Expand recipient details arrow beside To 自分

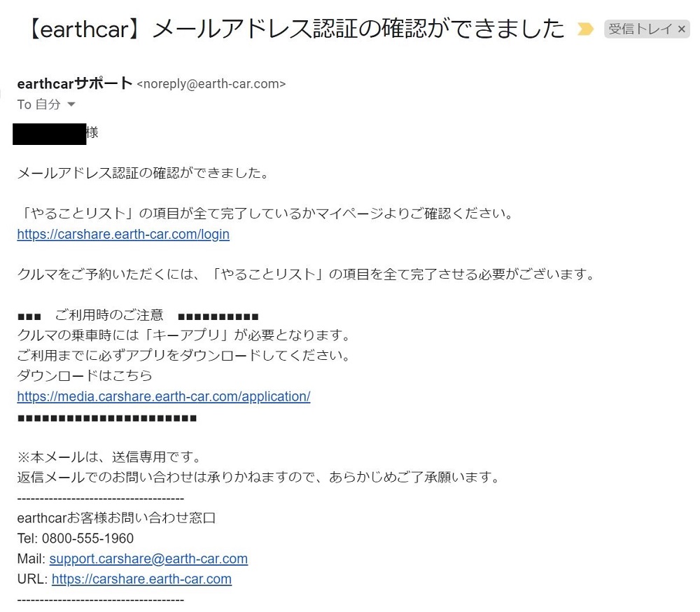pos(71,104)
